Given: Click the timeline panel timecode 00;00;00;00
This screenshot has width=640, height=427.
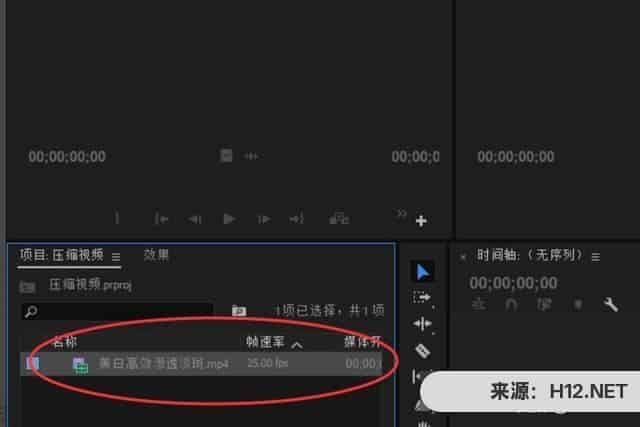Looking at the screenshot, I should [x=513, y=283].
